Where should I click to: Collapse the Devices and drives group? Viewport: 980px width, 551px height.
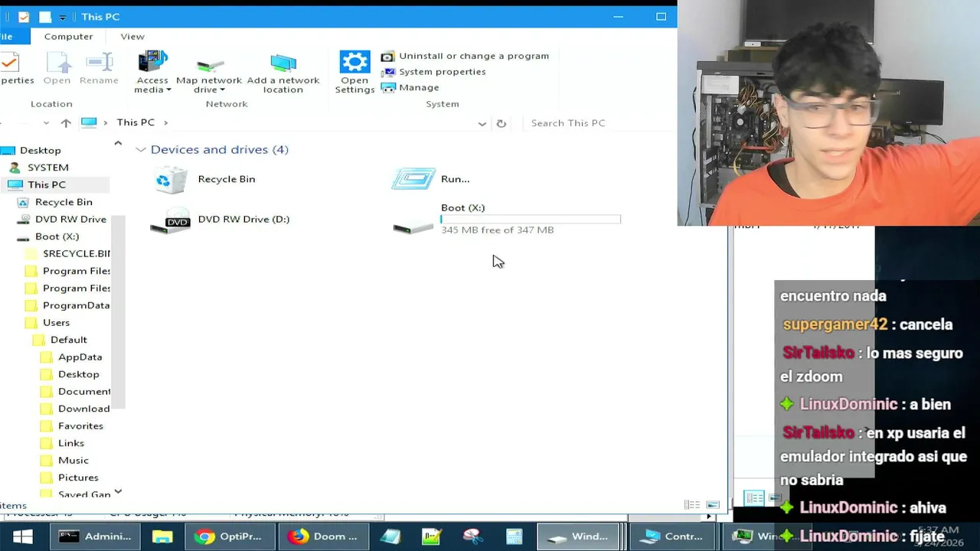[x=141, y=150]
